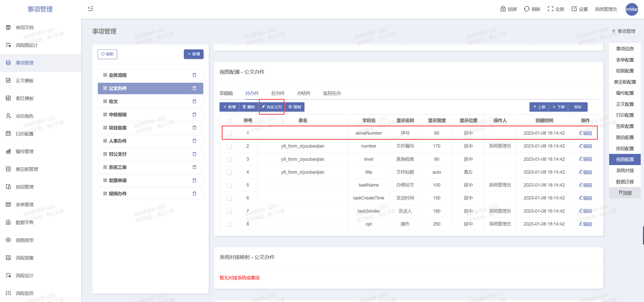Screen dimensions: 644x302
Task: Click the lock screen icon
Action: click(x=503, y=9)
